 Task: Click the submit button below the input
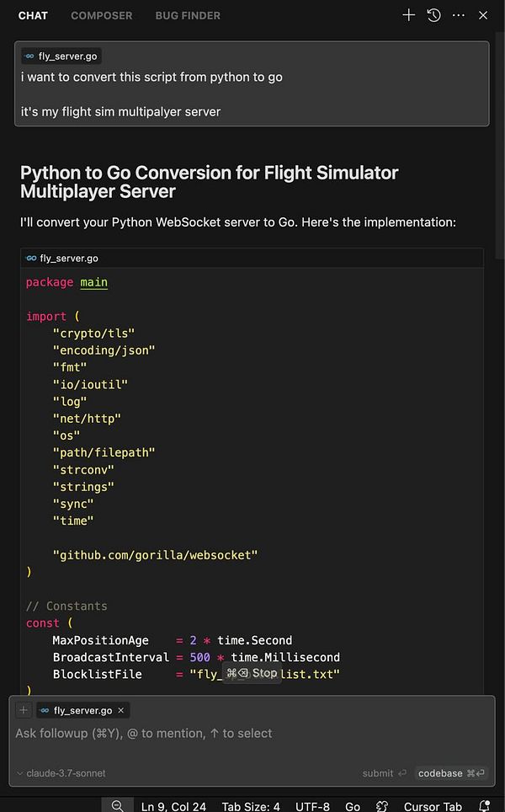coord(377,772)
